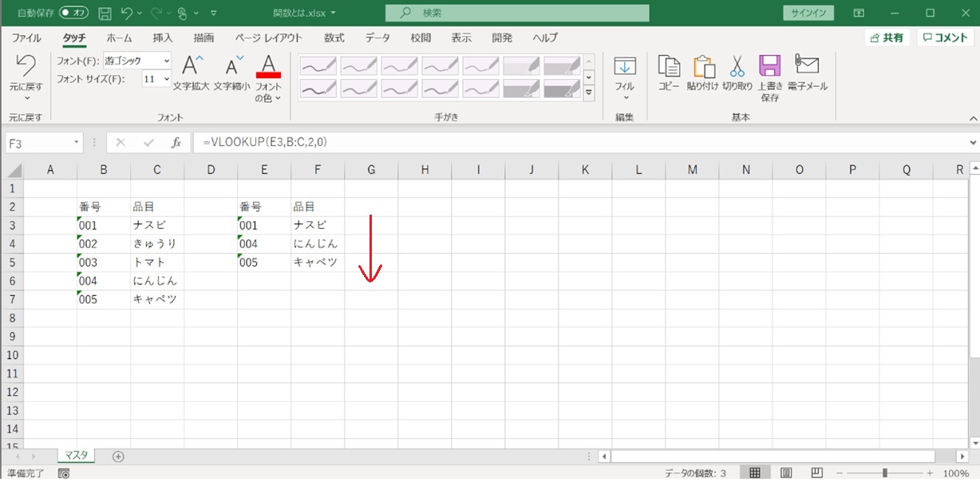
Task: Open the 数式 (Formulas) ribbon tab
Action: [334, 38]
